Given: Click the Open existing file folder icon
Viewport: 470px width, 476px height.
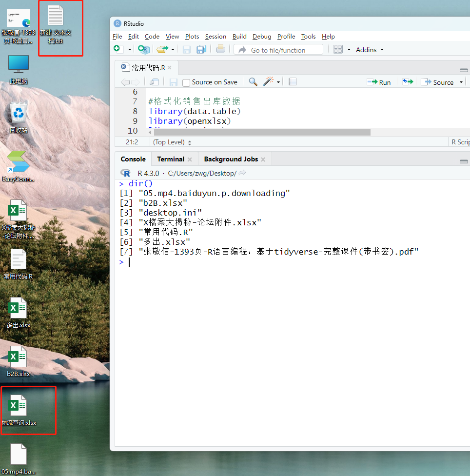Looking at the screenshot, I should pos(163,49).
